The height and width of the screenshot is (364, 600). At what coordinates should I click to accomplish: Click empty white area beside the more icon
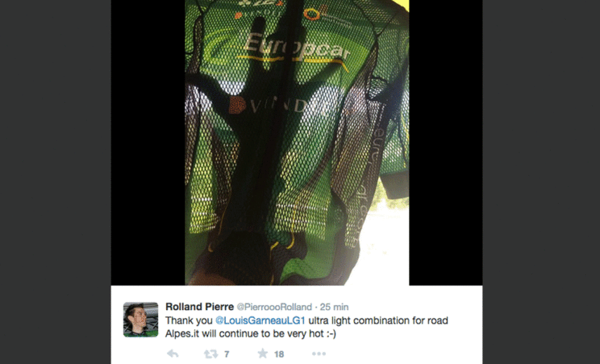(402, 353)
